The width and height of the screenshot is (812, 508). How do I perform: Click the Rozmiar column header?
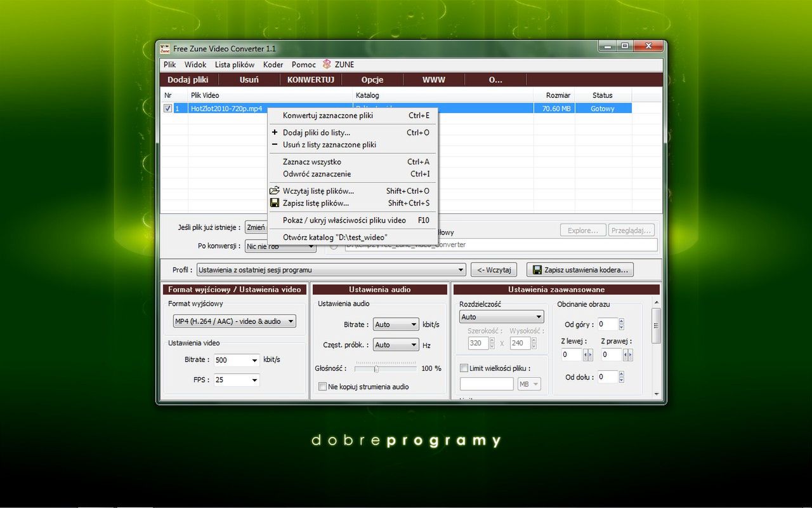click(554, 95)
